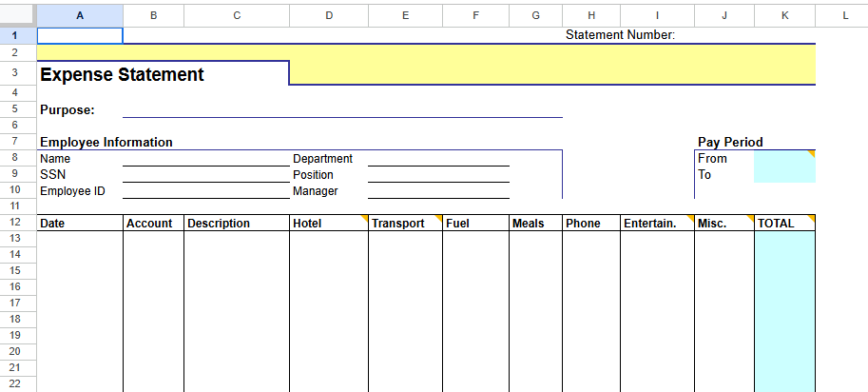Click the Position entry field
Image resolution: width=868 pixels, height=392 pixels.
(438, 175)
